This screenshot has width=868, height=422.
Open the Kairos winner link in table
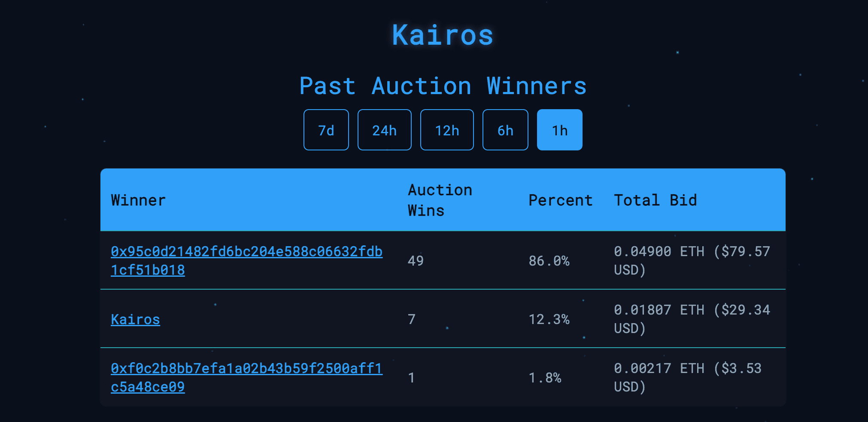point(135,319)
